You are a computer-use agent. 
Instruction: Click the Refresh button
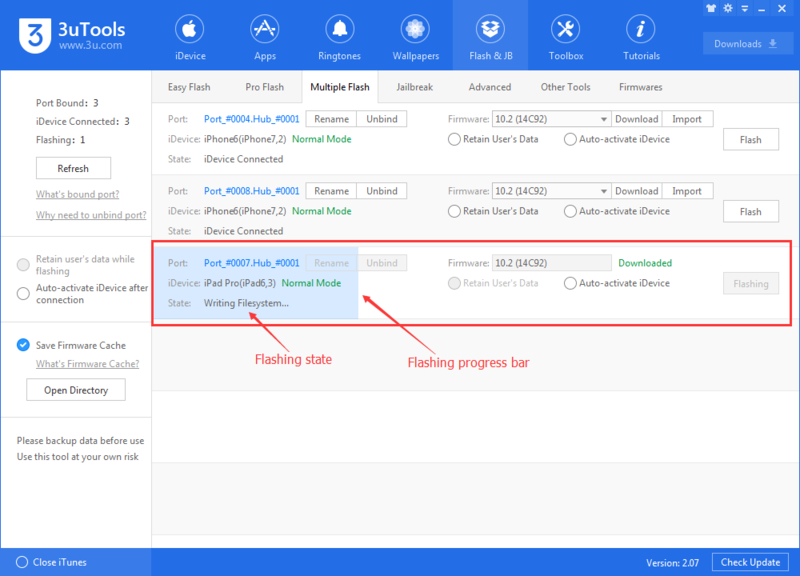73,168
